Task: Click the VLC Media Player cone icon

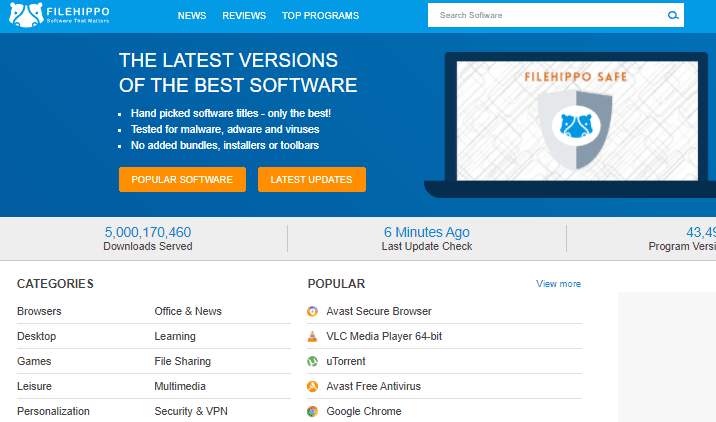Action: click(312, 337)
